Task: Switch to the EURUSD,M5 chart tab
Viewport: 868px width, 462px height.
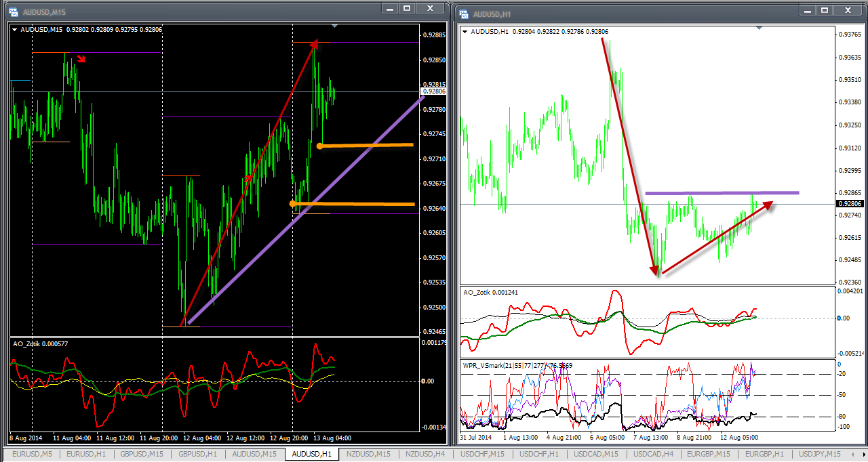Action: (31, 454)
